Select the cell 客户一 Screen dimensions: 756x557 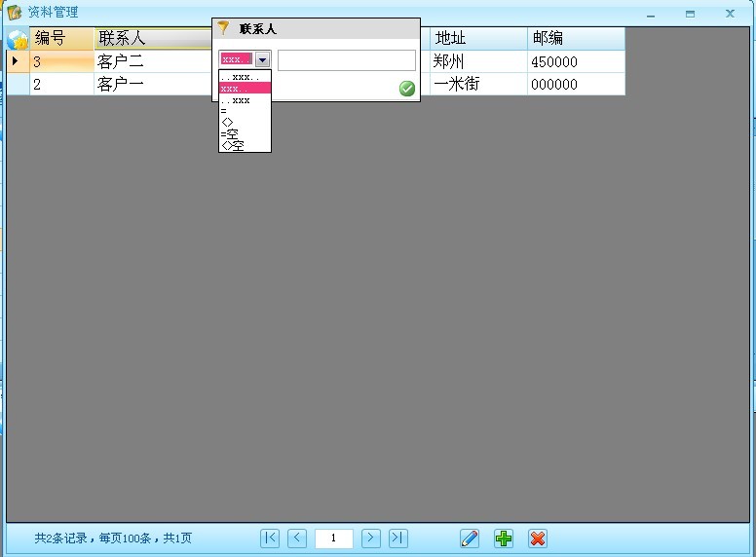(153, 85)
